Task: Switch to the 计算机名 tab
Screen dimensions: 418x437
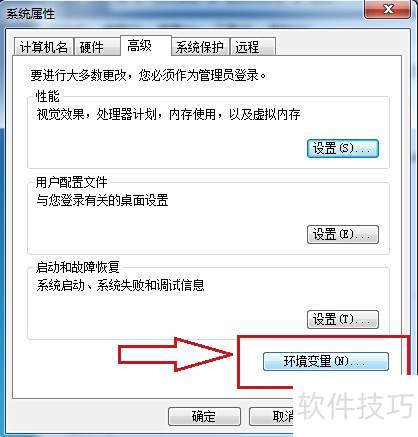Action: coord(43,47)
